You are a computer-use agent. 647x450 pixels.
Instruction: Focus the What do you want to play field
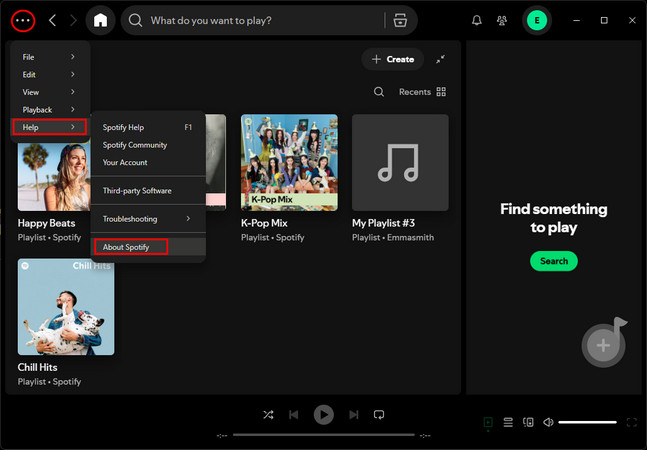tap(264, 21)
